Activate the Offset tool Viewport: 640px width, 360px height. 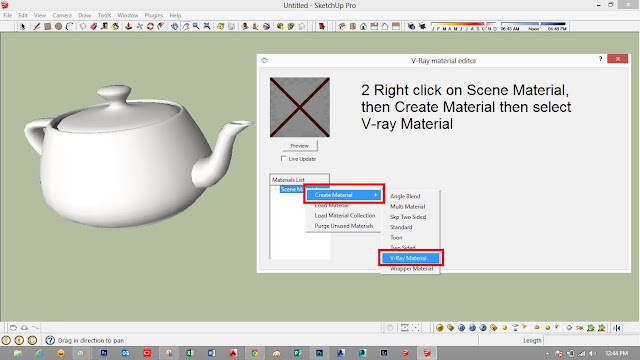click(x=161, y=27)
